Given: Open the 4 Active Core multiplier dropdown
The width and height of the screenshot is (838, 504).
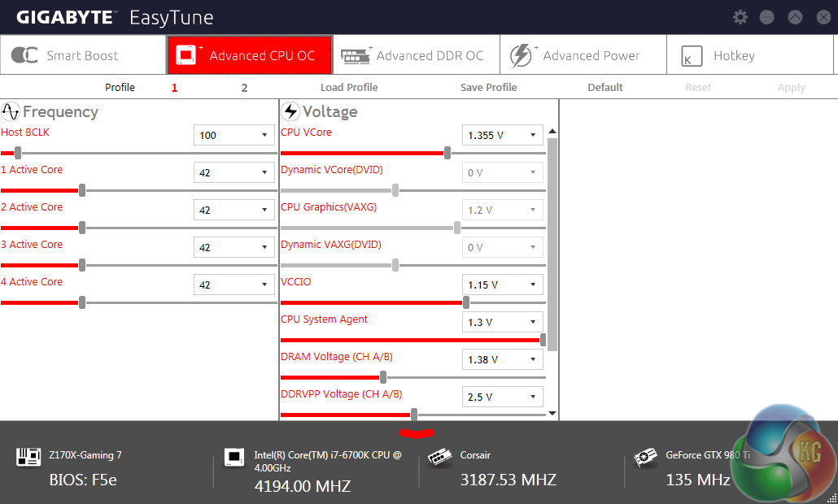Looking at the screenshot, I should point(234,285).
